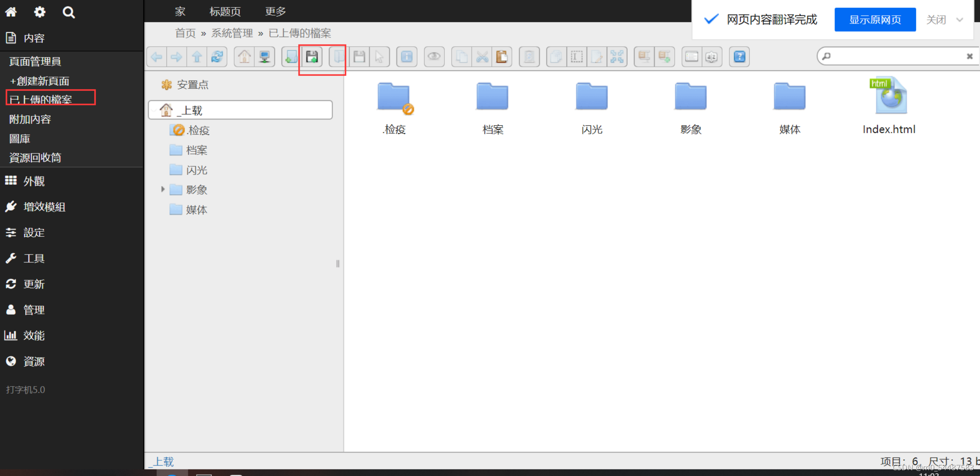Open the sort order a-z icon
980x476 pixels.
tap(712, 57)
